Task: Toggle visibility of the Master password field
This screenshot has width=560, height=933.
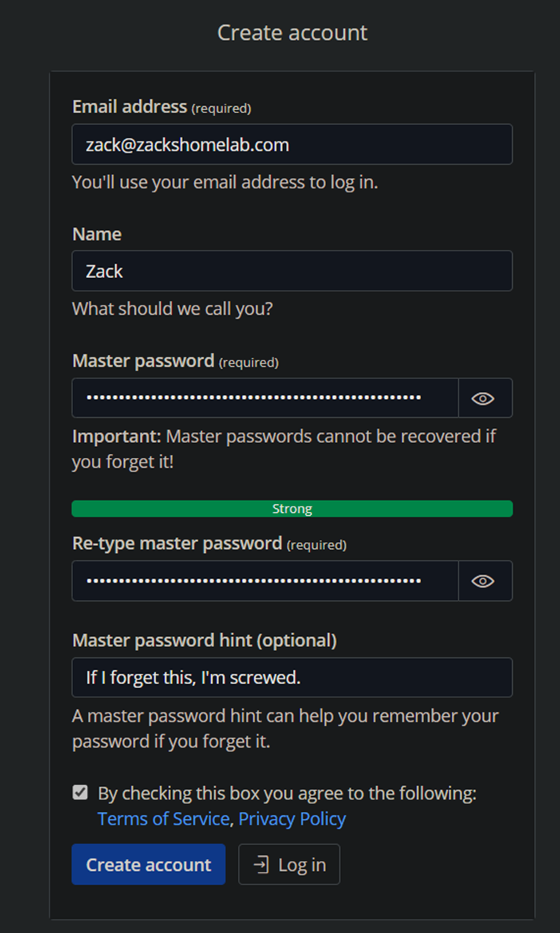Action: (x=484, y=398)
